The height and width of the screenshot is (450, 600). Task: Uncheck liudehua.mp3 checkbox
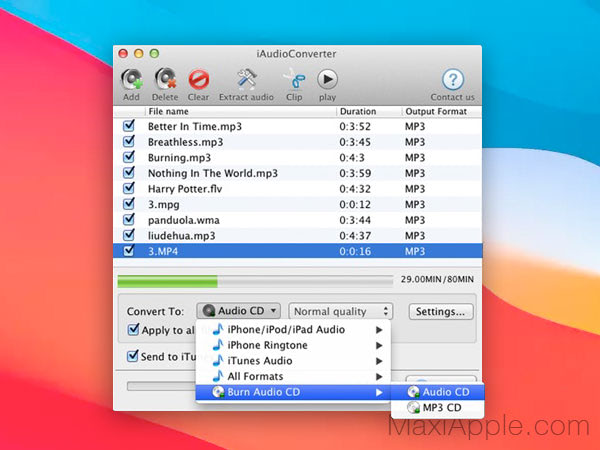tap(129, 235)
